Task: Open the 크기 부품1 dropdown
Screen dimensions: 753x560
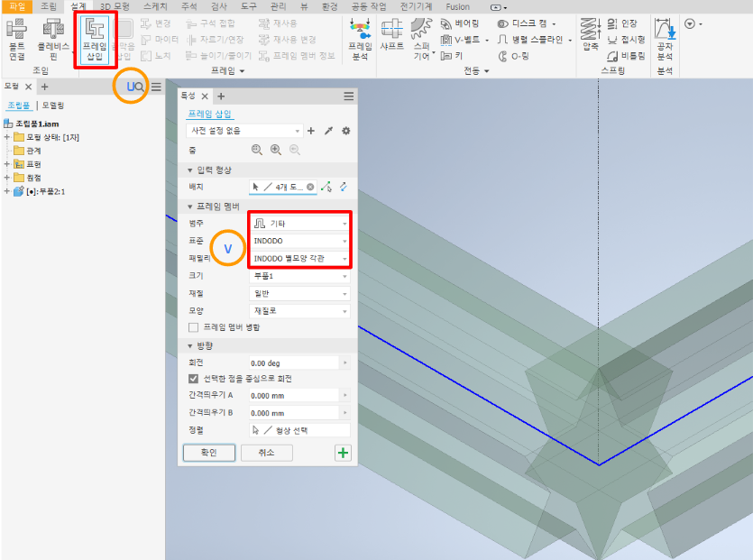Action: click(299, 276)
